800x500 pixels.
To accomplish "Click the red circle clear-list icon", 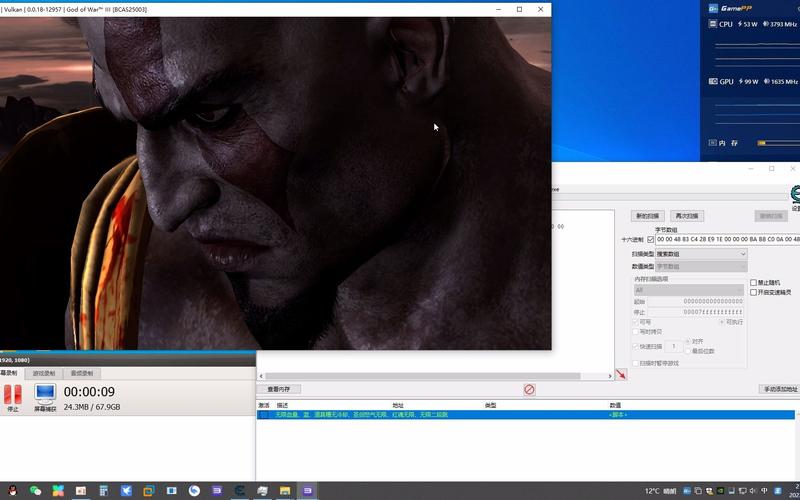I will 529,389.
